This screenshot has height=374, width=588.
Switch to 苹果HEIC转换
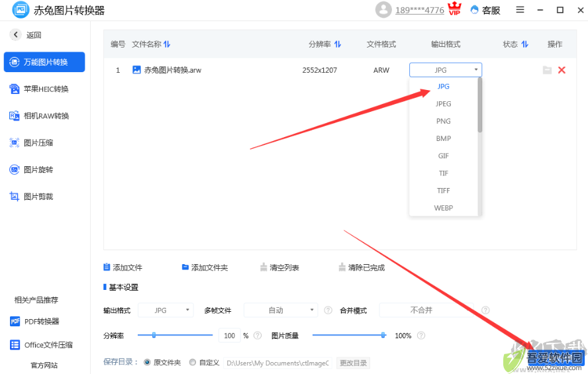click(x=39, y=89)
